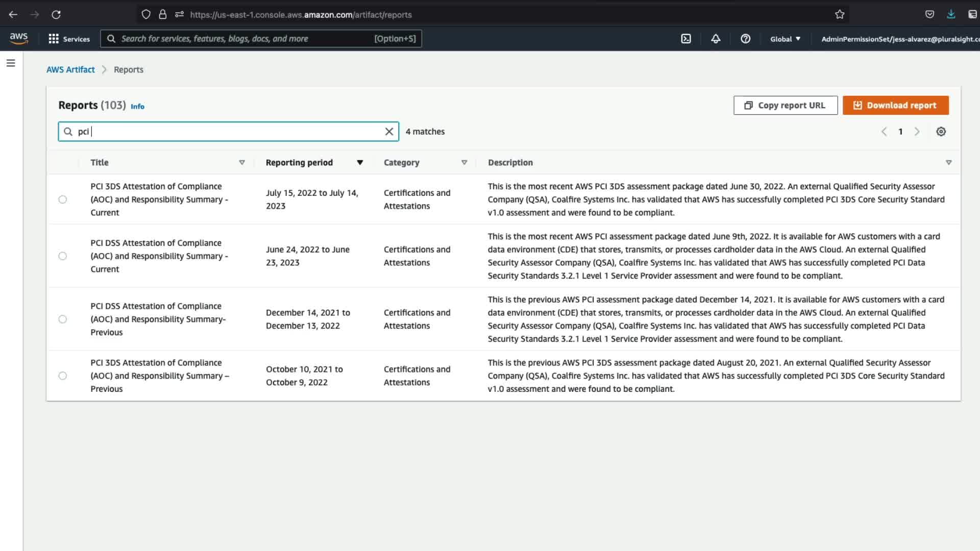Select PCI 3DS Current report radio
Viewport: 980px width, 551px height.
[63, 199]
